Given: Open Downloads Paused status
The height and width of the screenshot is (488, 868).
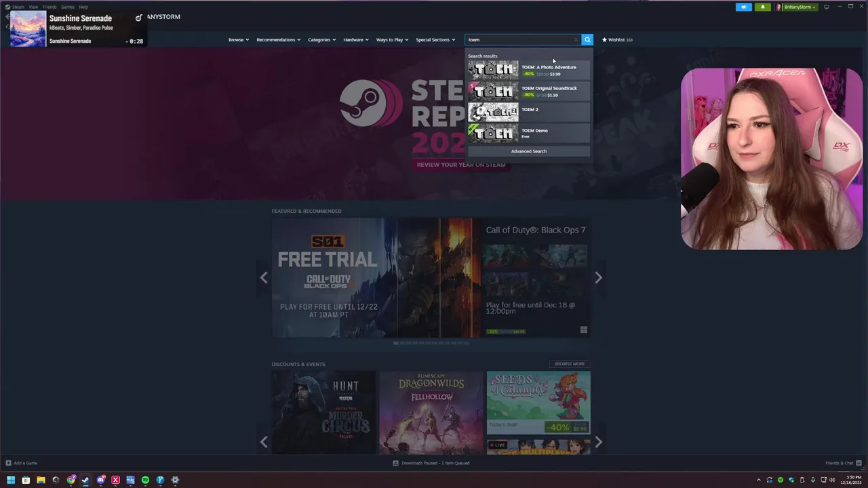Looking at the screenshot, I should [431, 463].
